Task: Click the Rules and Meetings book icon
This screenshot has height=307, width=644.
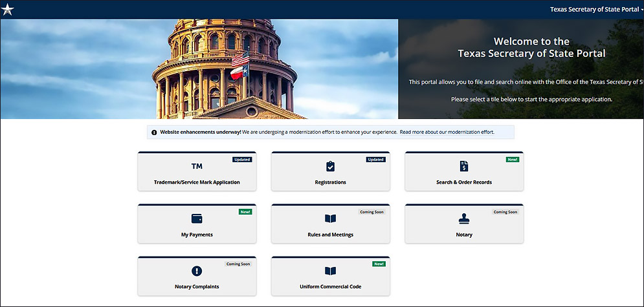Action: [x=330, y=218]
